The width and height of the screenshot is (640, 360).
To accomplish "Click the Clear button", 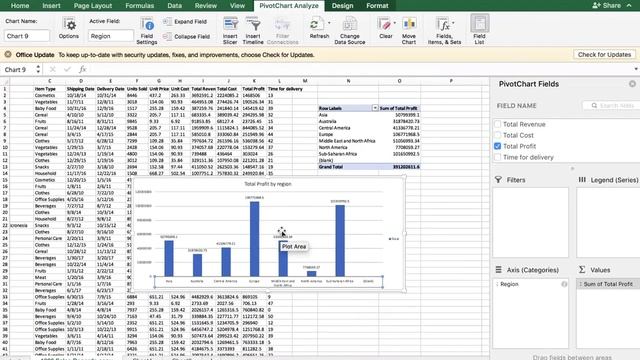I will click(384, 28).
